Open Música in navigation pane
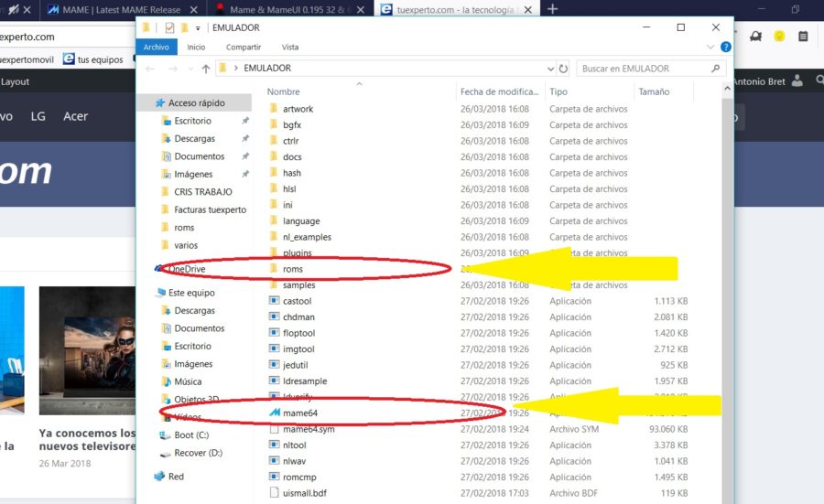The image size is (824, 504). pos(188,381)
